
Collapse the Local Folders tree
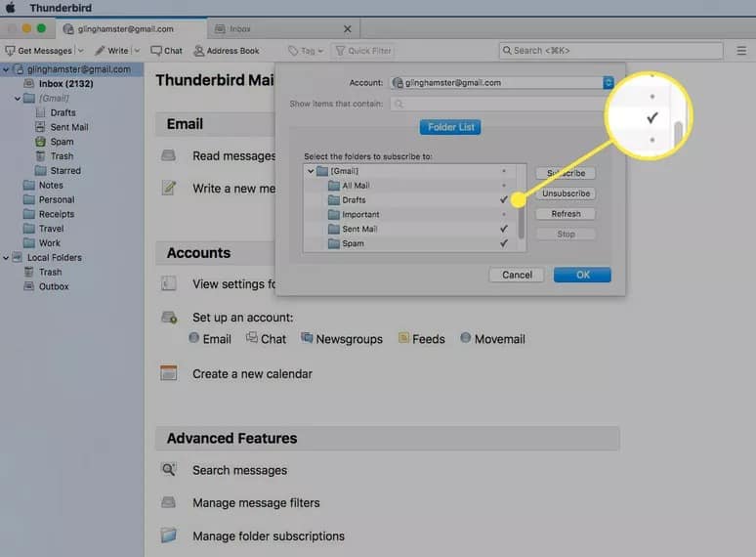6,258
